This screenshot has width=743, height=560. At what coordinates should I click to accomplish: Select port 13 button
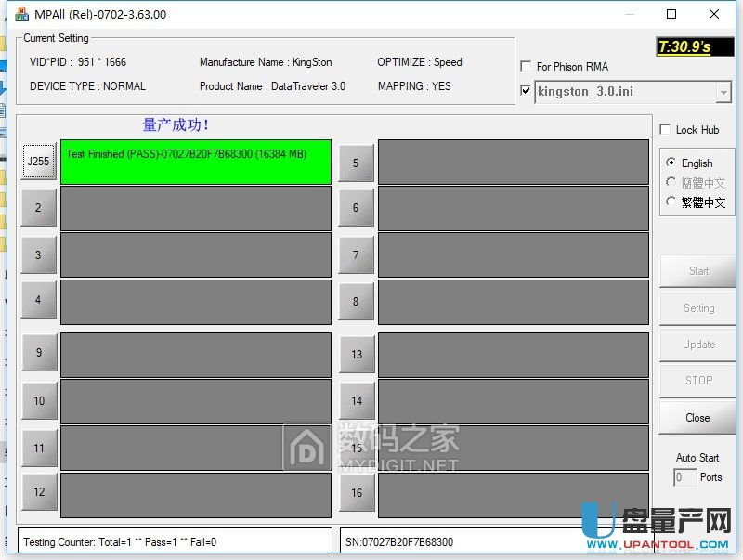(357, 354)
